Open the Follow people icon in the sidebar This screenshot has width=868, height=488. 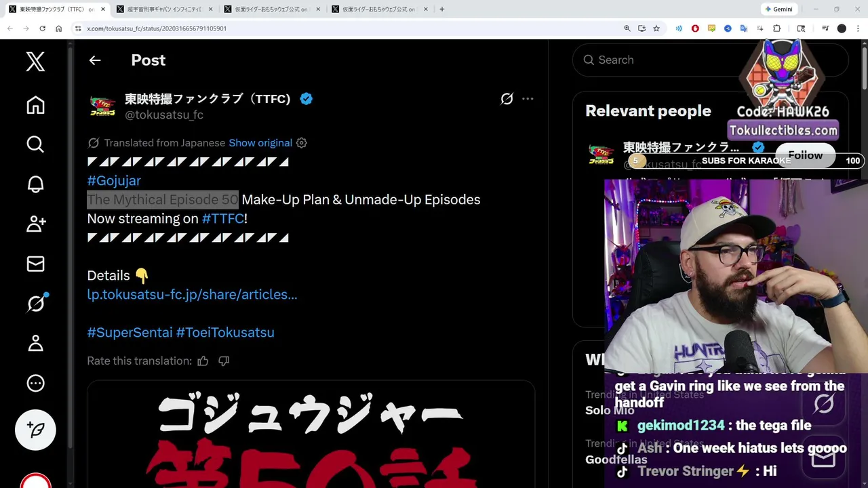point(35,224)
